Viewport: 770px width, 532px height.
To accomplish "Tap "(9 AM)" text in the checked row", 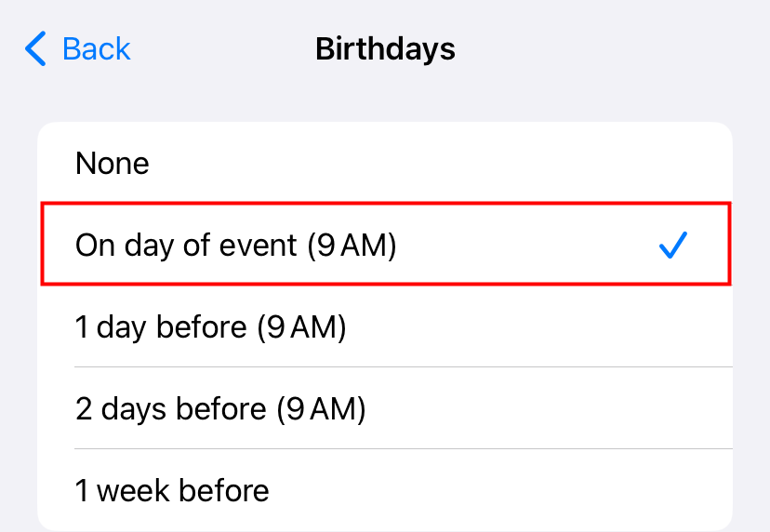I will tap(352, 246).
